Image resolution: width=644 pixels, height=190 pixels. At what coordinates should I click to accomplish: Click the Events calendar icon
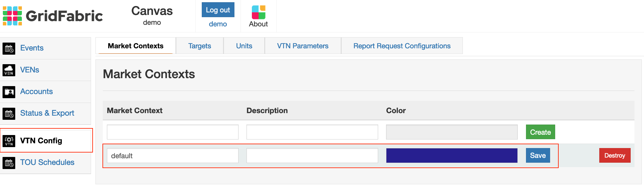(x=9, y=48)
